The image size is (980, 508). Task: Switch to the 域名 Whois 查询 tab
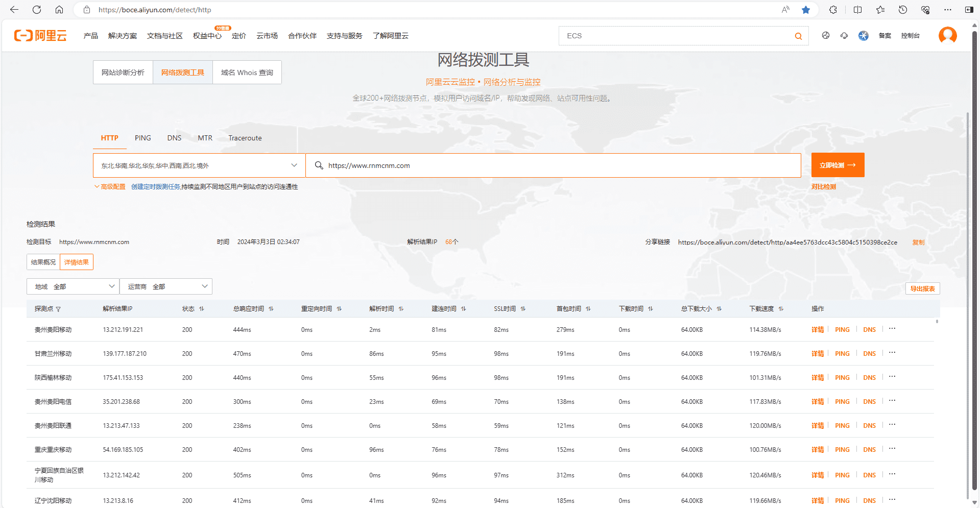pos(247,72)
